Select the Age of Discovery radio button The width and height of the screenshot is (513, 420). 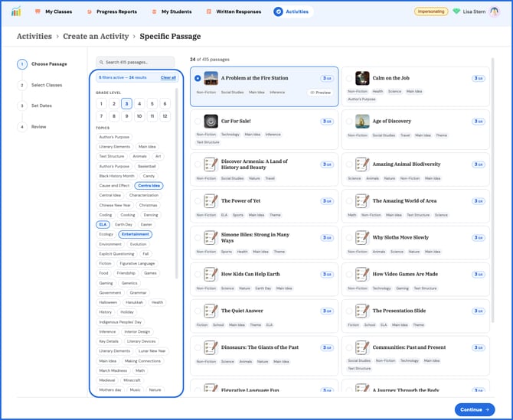[349, 122]
